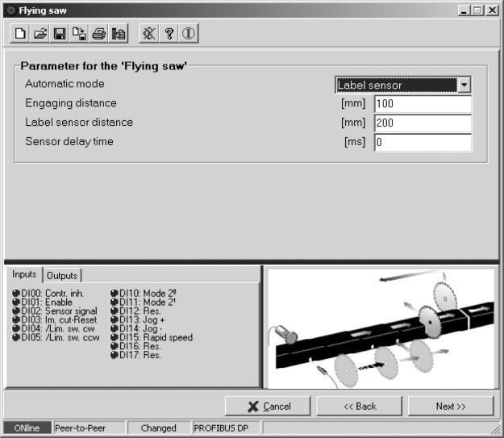Image resolution: width=504 pixels, height=438 pixels.
Task: Click the Sensor delay time label
Action: pos(69,142)
